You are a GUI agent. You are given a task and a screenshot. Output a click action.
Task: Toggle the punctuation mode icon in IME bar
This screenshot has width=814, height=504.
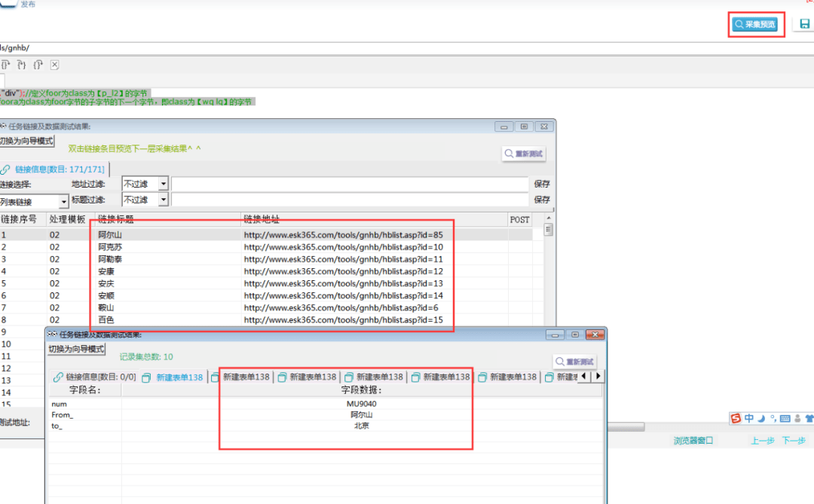click(x=773, y=418)
